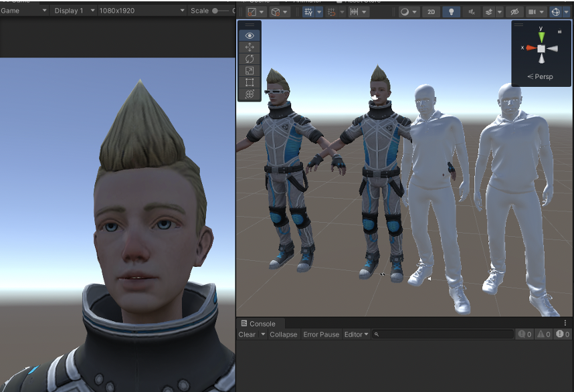Click the tool handle rotation cube icon
The height and width of the screenshot is (392, 574).
point(275,12)
